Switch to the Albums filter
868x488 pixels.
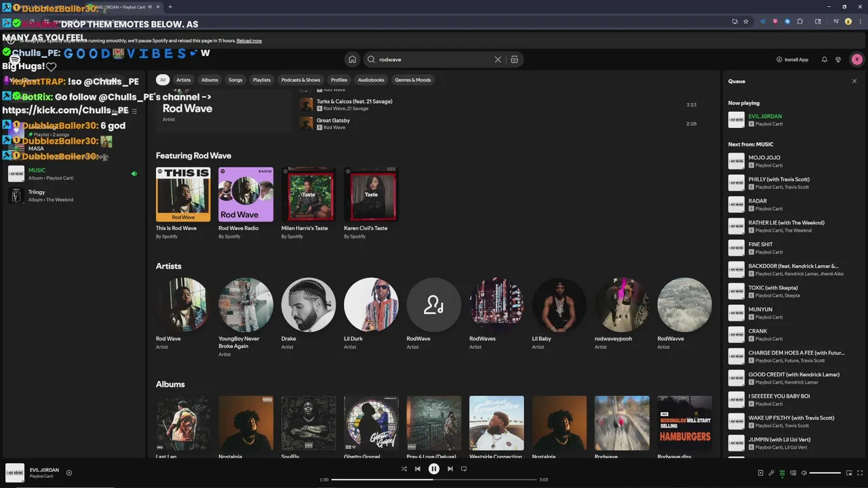pyautogui.click(x=210, y=80)
